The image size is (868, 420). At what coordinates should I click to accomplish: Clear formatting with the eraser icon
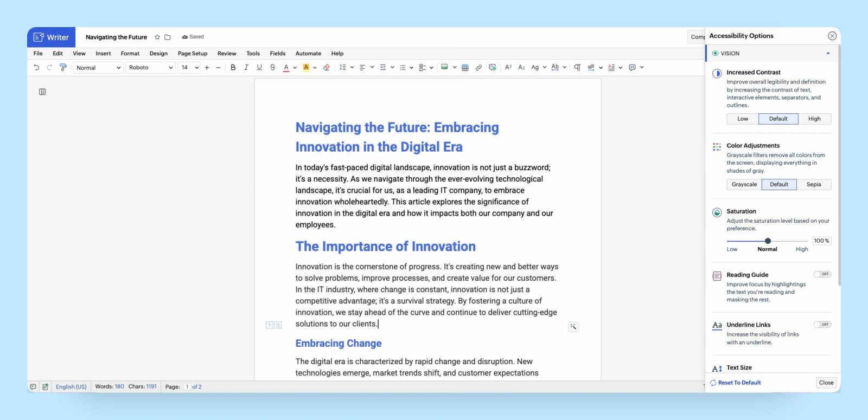point(326,67)
